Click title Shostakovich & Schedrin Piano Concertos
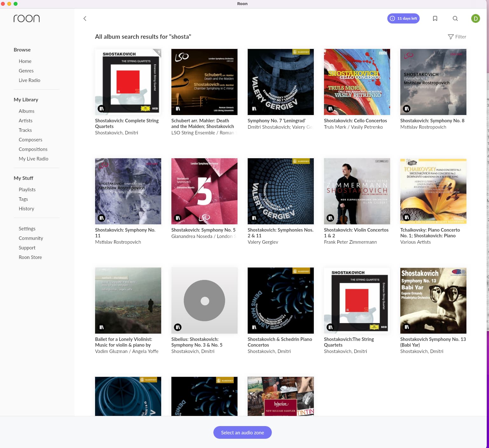The width and height of the screenshot is (489, 448). [x=280, y=342]
